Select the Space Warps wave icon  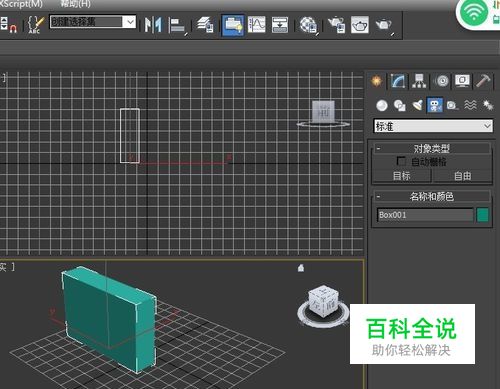coord(470,106)
